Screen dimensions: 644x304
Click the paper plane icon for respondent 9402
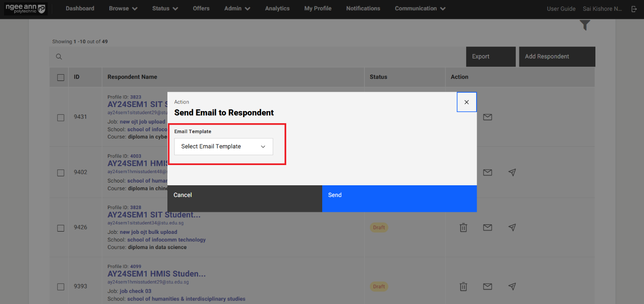[512, 172]
